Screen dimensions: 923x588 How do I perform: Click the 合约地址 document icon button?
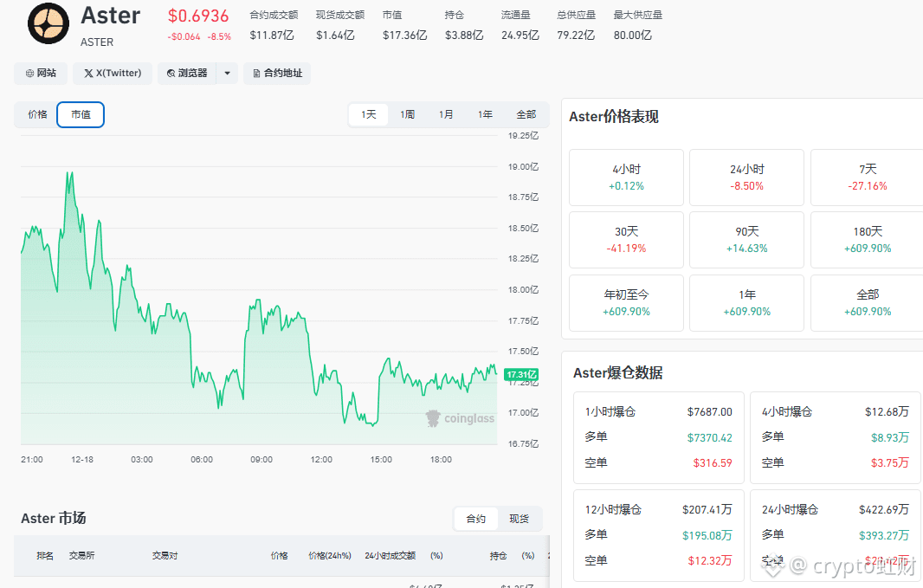click(x=277, y=74)
